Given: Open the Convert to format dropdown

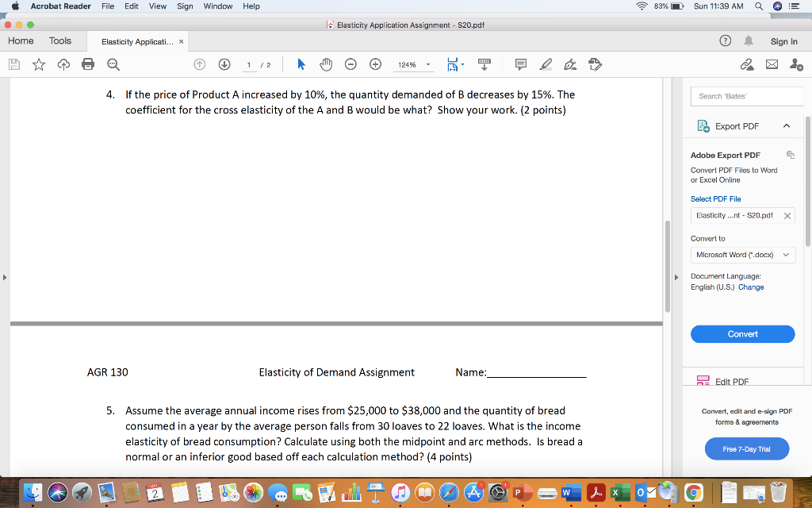Looking at the screenshot, I should tap(742, 254).
